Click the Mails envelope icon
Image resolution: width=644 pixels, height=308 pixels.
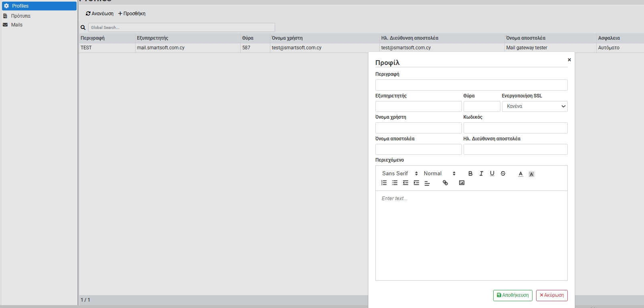coord(5,25)
